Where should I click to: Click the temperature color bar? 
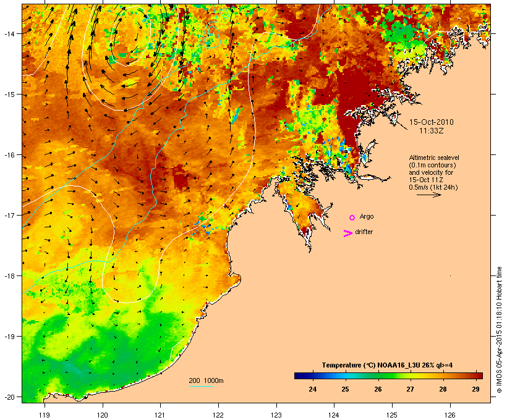388,376
